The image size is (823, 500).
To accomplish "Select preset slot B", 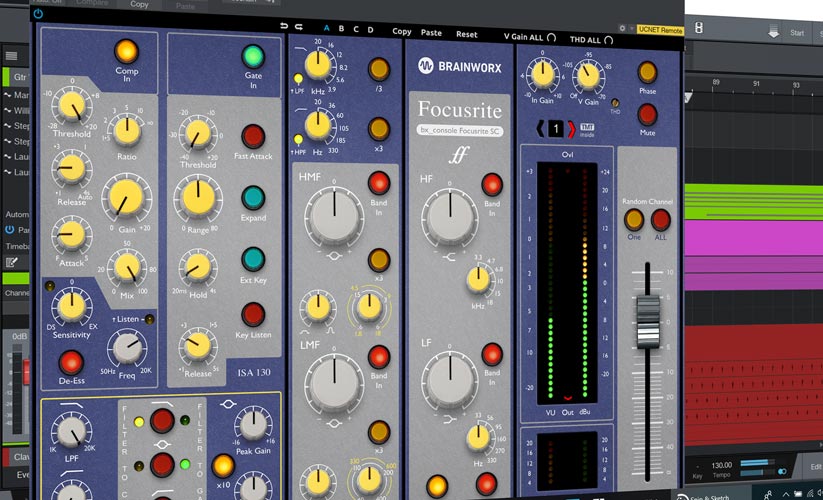I will click(341, 29).
